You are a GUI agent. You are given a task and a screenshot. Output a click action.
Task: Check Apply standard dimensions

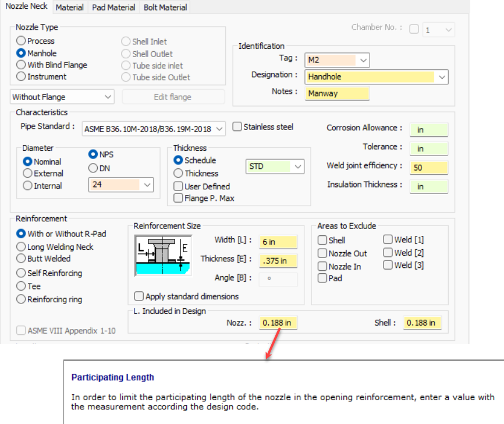(x=186, y=296)
